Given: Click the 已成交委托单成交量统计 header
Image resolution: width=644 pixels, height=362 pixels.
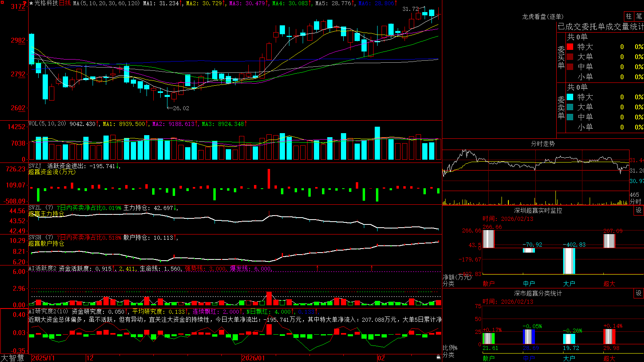Looking at the screenshot, I should 601,27.
